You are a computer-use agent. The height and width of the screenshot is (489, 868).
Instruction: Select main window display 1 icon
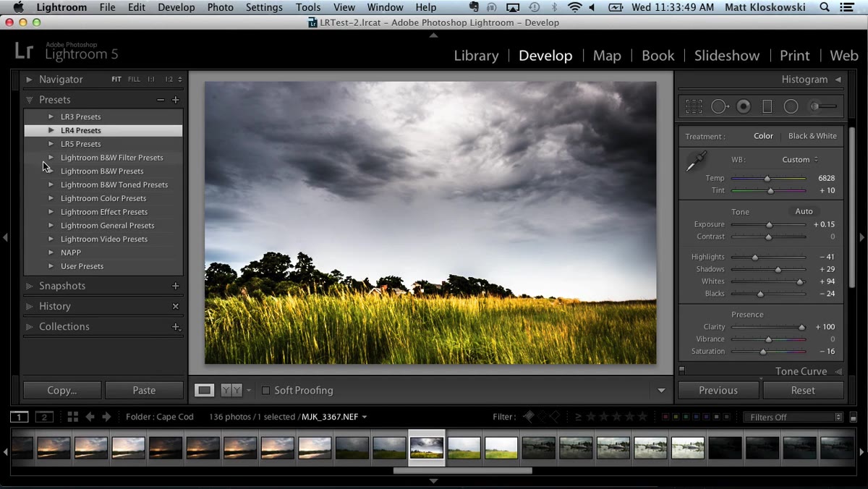point(20,417)
